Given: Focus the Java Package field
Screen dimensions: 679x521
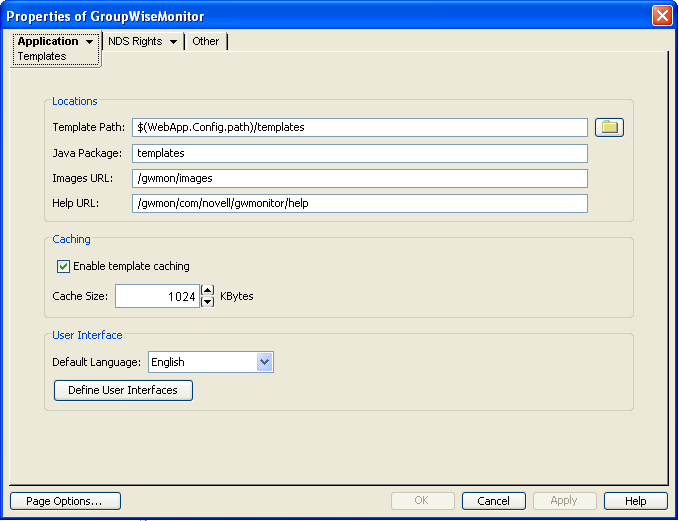Looking at the screenshot, I should [360, 153].
